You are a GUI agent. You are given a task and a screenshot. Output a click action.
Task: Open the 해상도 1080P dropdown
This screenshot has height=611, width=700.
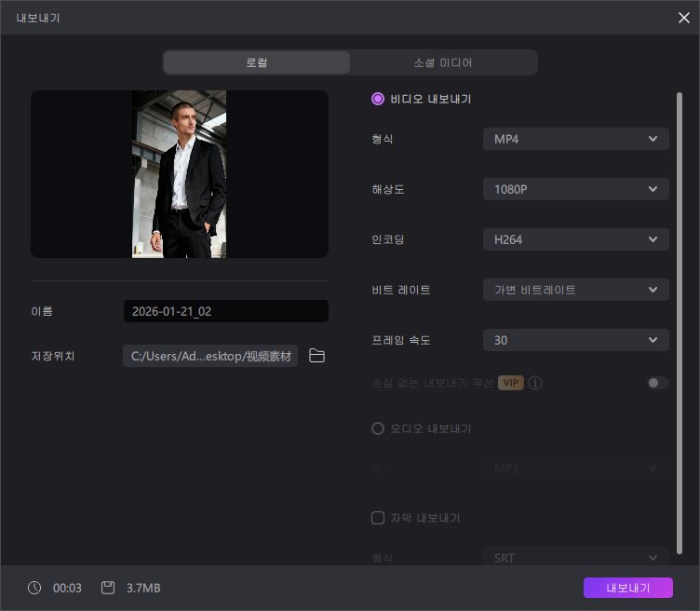[x=576, y=189]
